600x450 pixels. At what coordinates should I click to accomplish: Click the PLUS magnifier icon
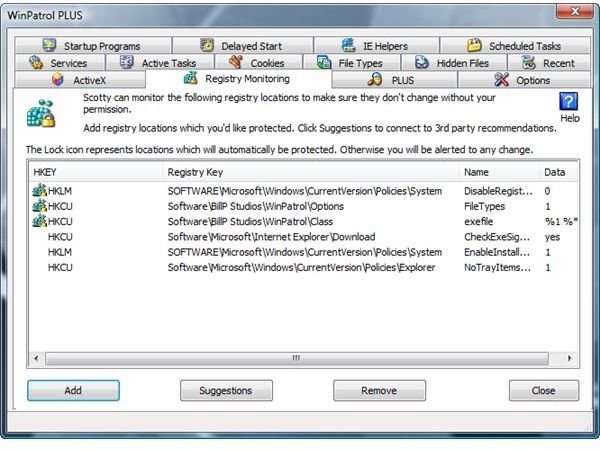pos(375,80)
